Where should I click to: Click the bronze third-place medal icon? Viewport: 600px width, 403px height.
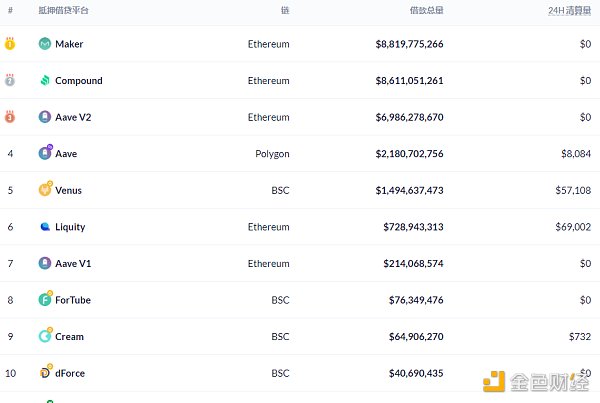click(10, 117)
